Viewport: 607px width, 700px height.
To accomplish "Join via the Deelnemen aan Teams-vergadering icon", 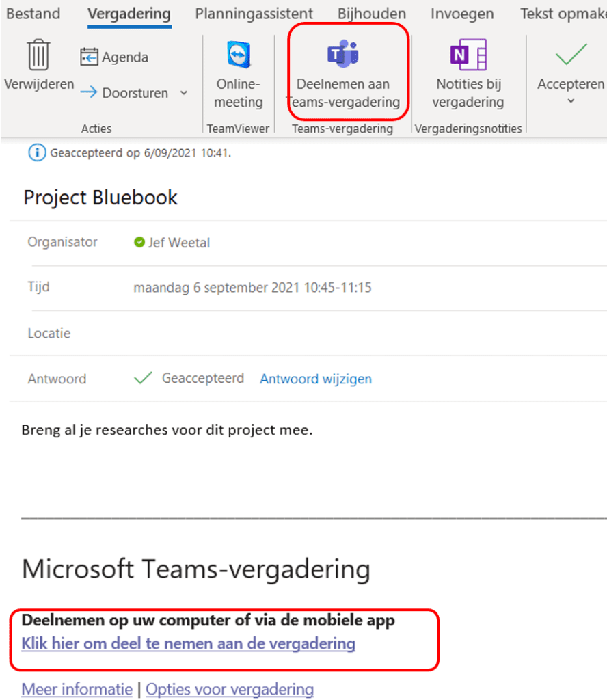I will (x=343, y=55).
